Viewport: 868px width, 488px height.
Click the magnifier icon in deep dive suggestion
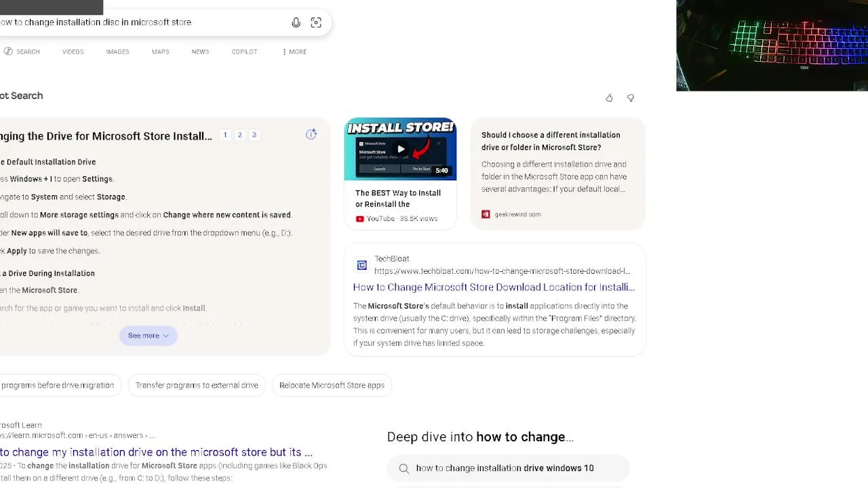click(404, 468)
